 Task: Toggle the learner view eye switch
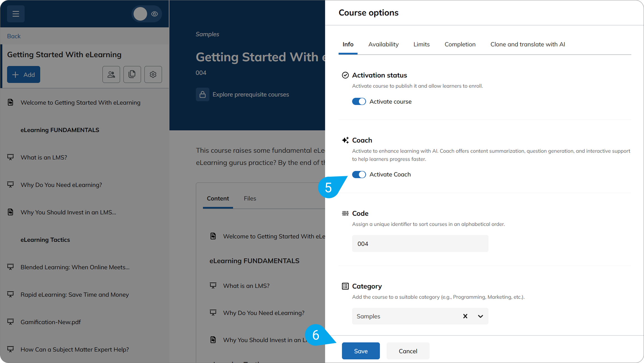pyautogui.click(x=147, y=14)
